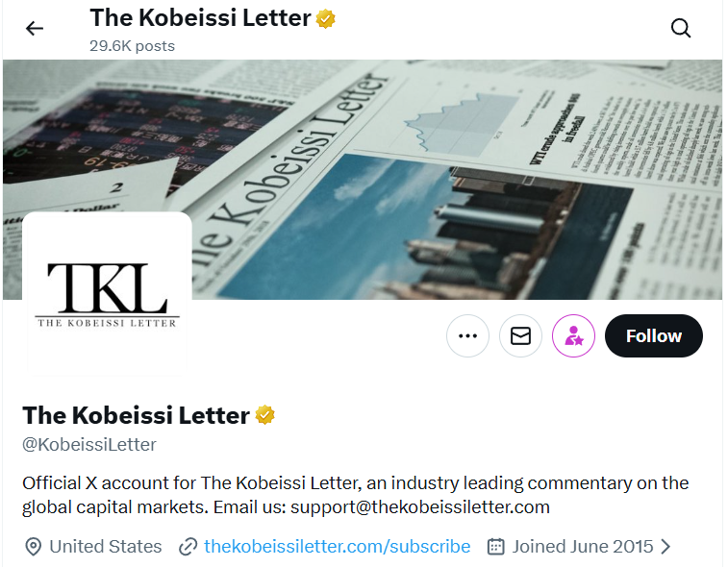Click the gold verified badge beside the profile name
This screenshot has width=728, height=567.
click(265, 415)
